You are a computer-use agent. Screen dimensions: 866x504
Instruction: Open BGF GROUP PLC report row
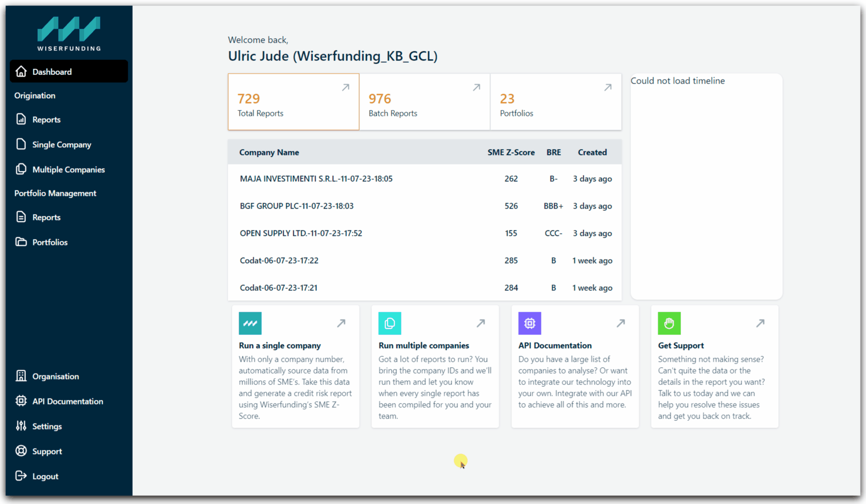(425, 206)
